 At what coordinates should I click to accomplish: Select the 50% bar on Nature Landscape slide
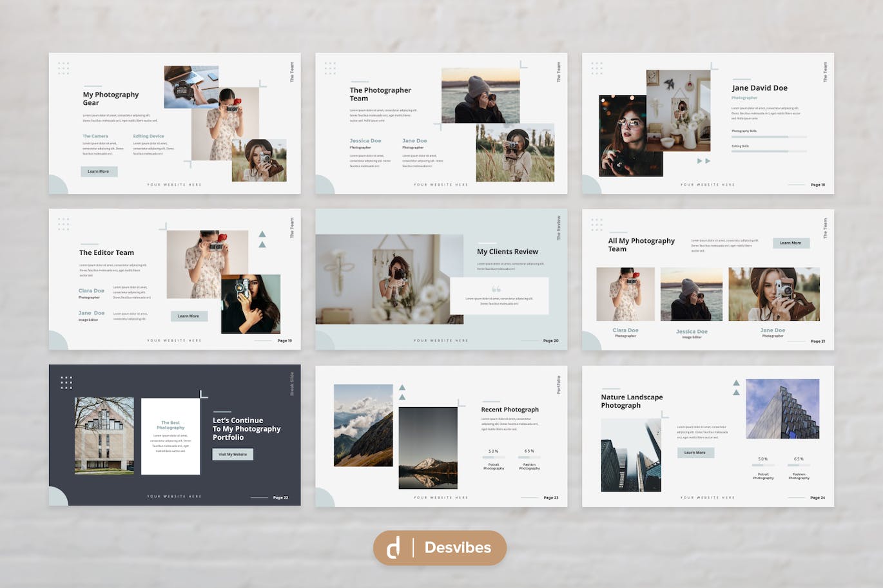(763, 465)
